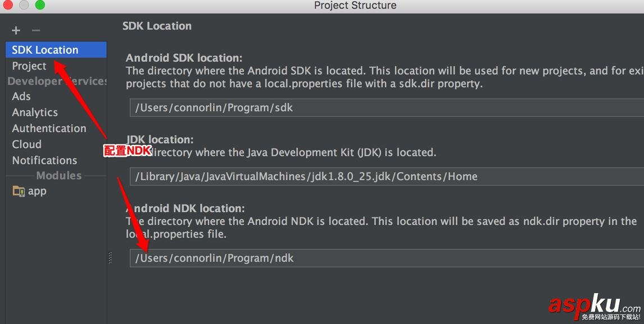Screen dimensions: 644x324
Task: Select Notifications in the sidebar
Action: coord(44,160)
